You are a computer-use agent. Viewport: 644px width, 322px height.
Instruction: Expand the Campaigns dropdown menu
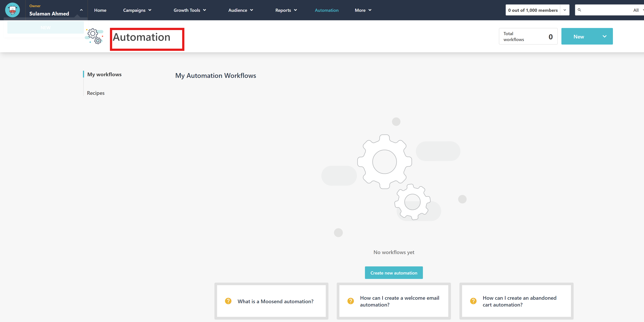click(137, 10)
